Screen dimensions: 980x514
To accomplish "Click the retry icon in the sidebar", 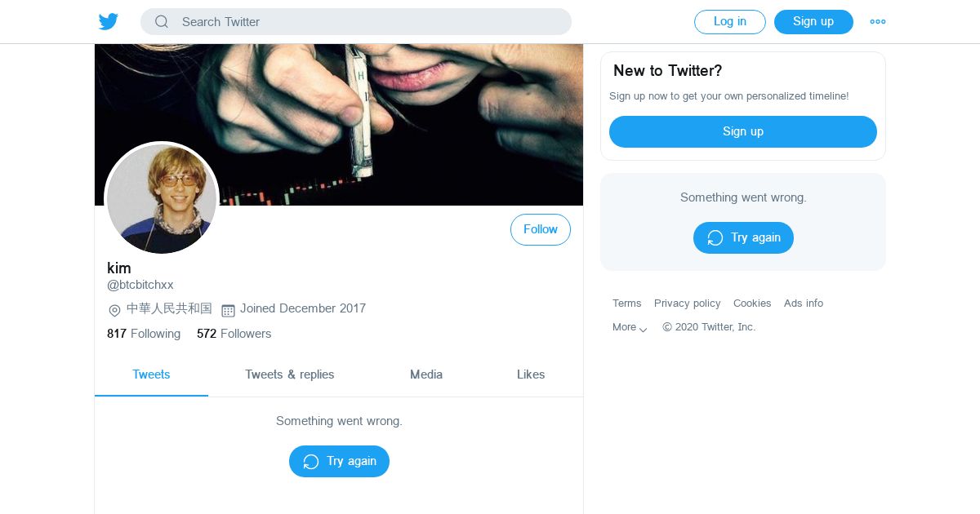I will tap(715, 238).
